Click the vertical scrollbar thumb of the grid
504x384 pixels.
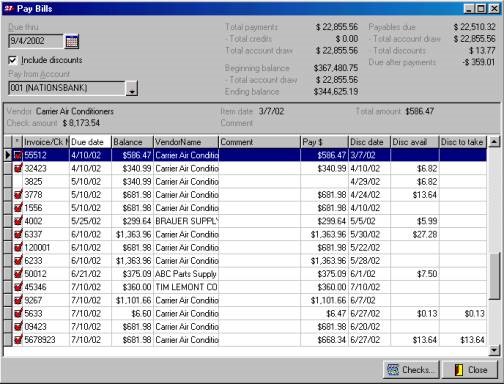[494, 276]
